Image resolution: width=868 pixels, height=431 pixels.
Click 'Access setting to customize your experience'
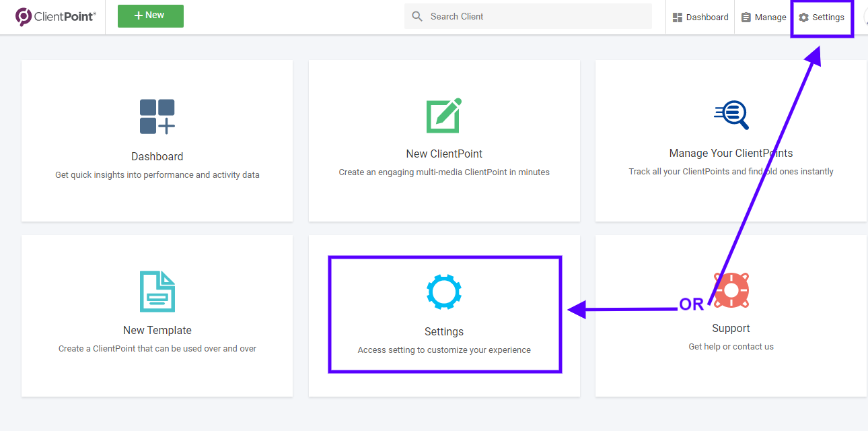[x=444, y=350]
